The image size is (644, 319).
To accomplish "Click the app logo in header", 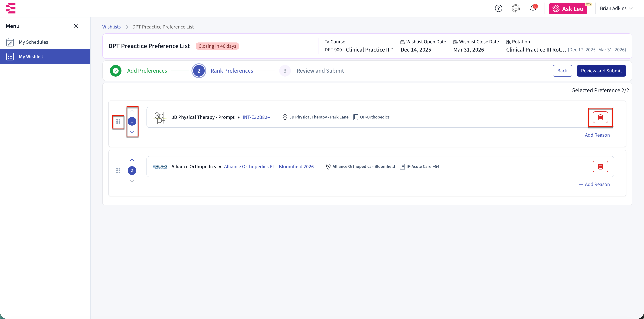I will (11, 8).
